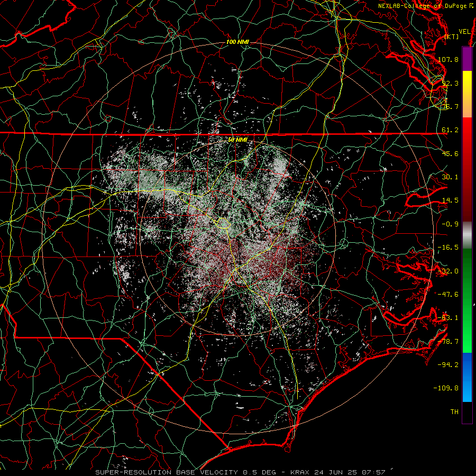Click the -32.0 legend value
Image resolution: width=476 pixels, height=476 pixels.
(x=448, y=271)
